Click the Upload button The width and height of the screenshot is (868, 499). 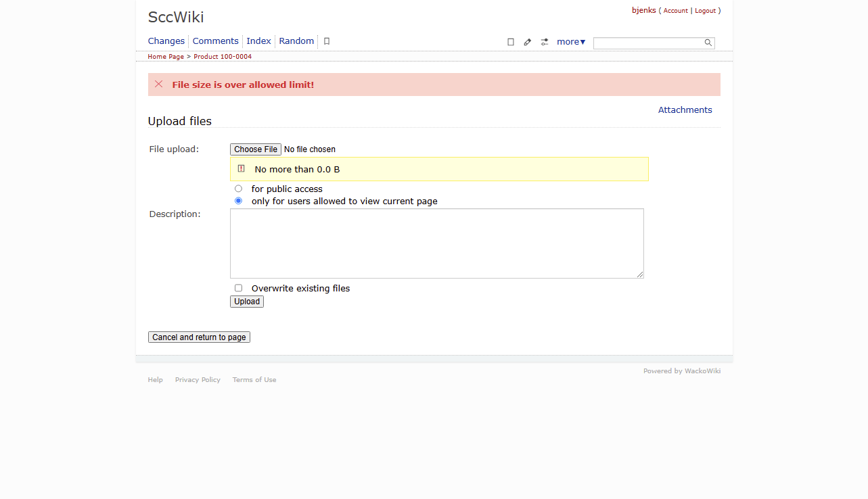pyautogui.click(x=247, y=302)
